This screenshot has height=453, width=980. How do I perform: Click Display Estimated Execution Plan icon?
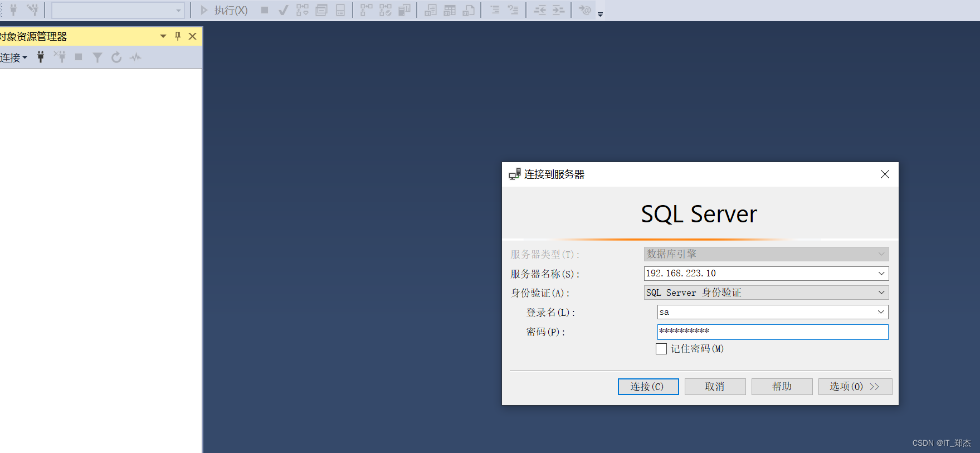(x=302, y=10)
